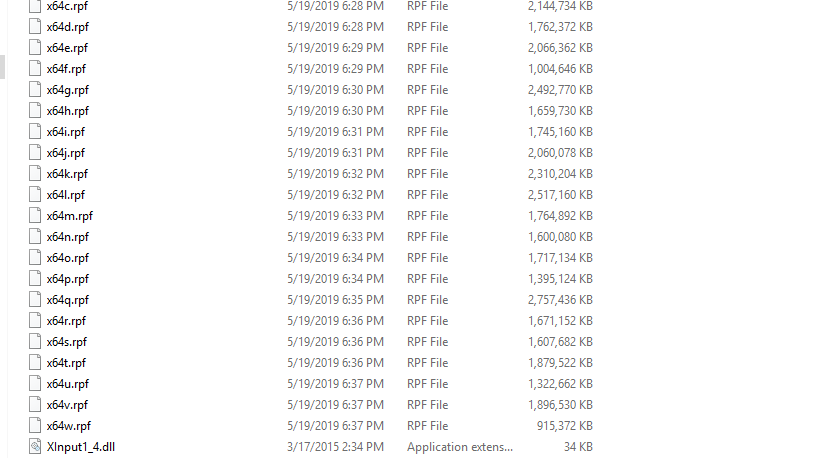Viewport: 820px width, 471px height.
Task: Click the x64i.rpf entry name
Action: coord(66,132)
